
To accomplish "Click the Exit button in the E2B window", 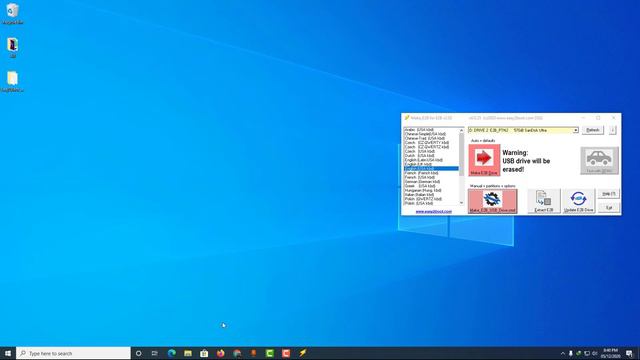I will click(x=609, y=208).
